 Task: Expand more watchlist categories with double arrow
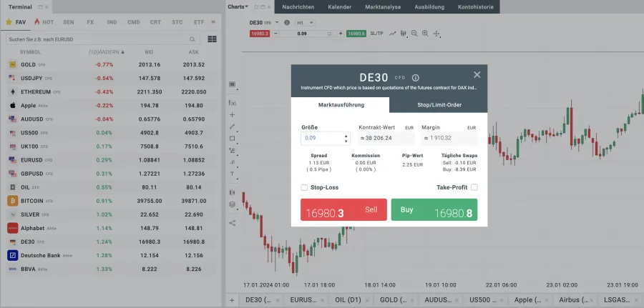[212, 22]
